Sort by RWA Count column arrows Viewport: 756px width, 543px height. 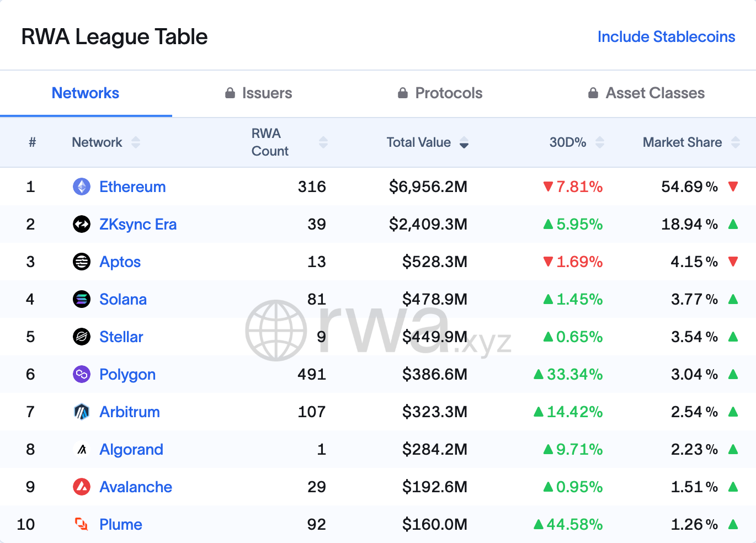(323, 142)
